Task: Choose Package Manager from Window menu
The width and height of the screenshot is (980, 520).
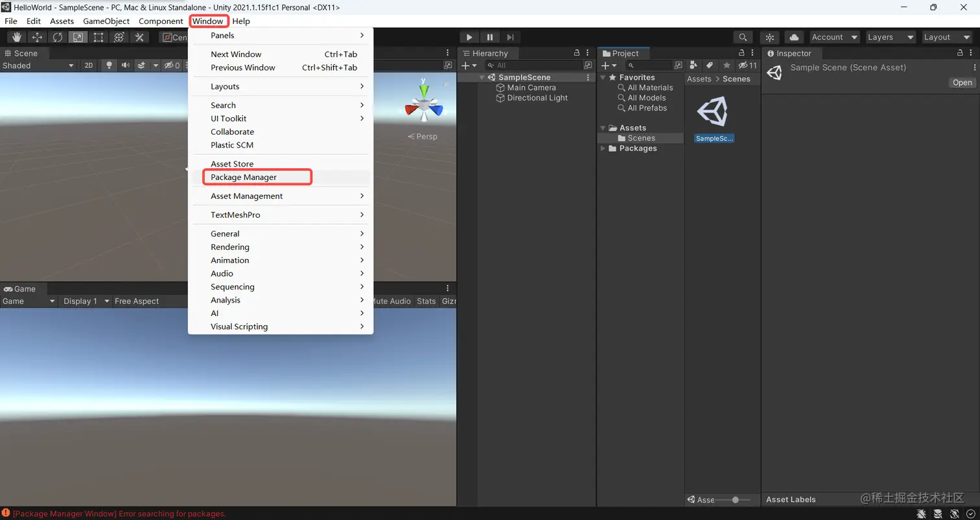Action: pyautogui.click(x=281, y=177)
